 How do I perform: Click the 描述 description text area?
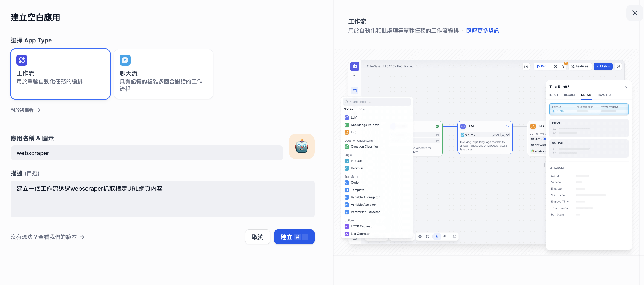coord(162,199)
